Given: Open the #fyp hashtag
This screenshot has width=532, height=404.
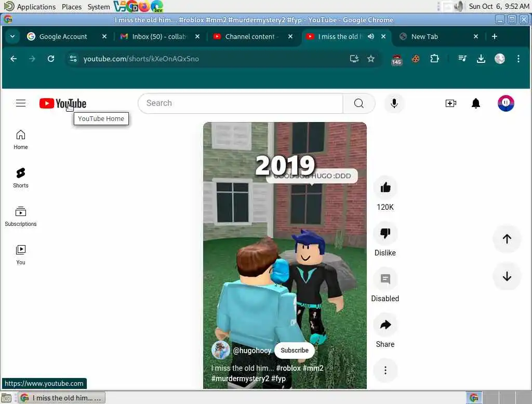Looking at the screenshot, I should tap(278, 378).
